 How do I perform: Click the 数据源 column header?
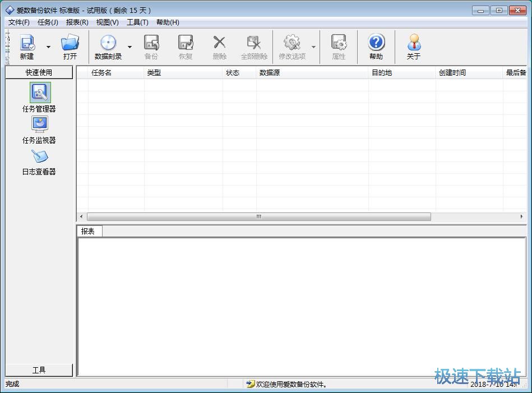(x=312, y=73)
